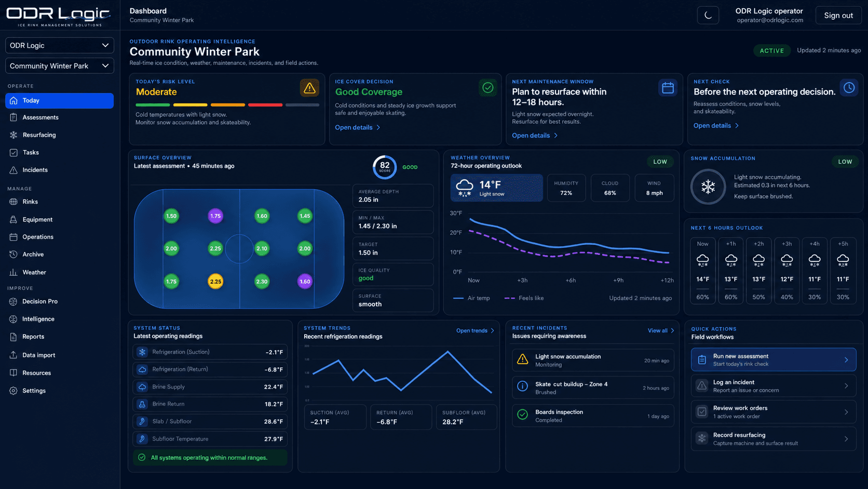Viewport: 868px width, 489px height.
Task: Click the Data import upload icon
Action: tap(13, 355)
